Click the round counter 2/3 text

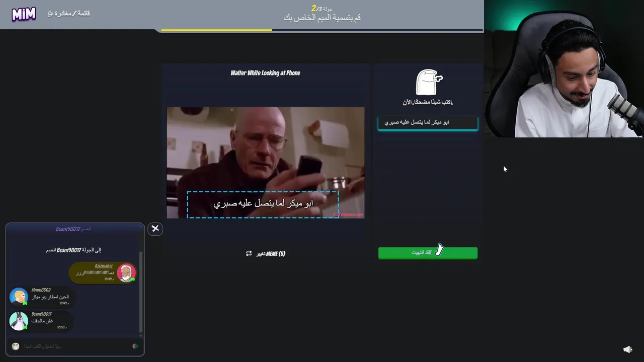[322, 9]
